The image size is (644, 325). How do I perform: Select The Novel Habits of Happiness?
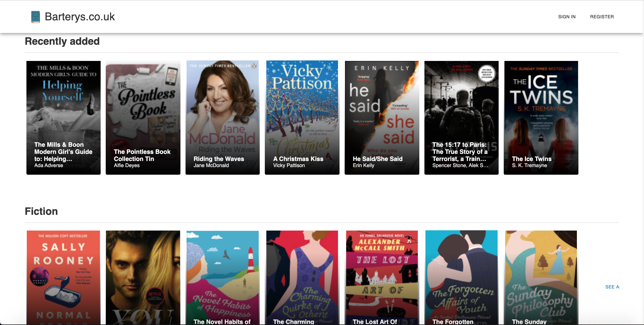[222, 277]
